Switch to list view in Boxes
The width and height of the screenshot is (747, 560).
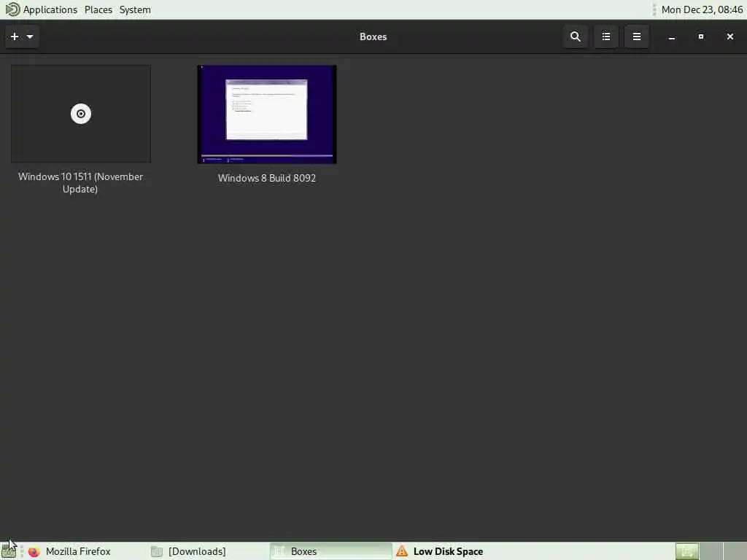(606, 36)
